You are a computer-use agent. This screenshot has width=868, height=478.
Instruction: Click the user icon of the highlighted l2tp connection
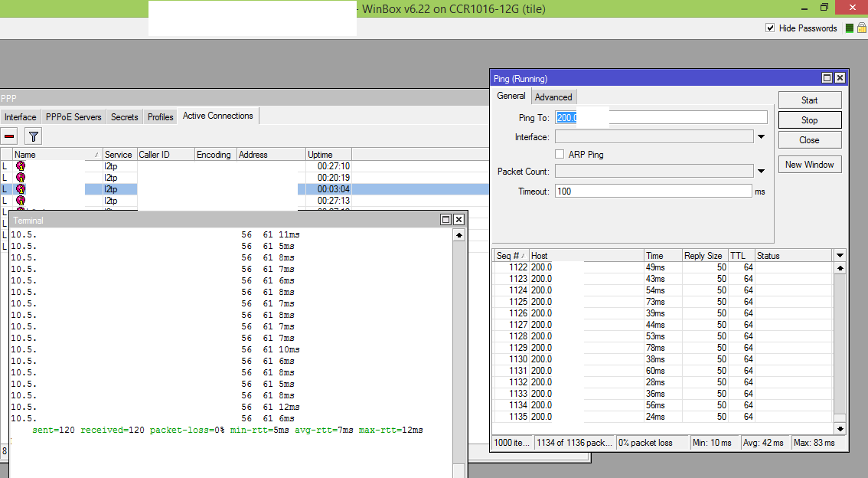[21, 189]
